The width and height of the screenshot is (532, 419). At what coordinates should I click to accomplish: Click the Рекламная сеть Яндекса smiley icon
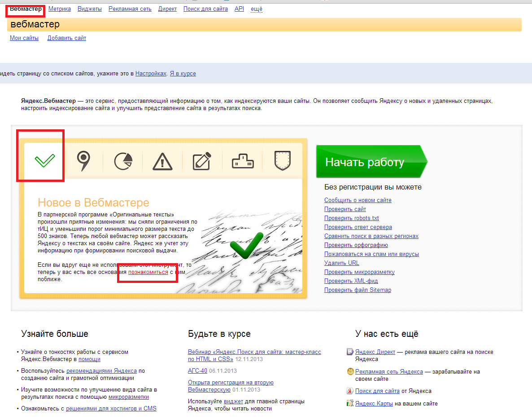[x=350, y=371]
